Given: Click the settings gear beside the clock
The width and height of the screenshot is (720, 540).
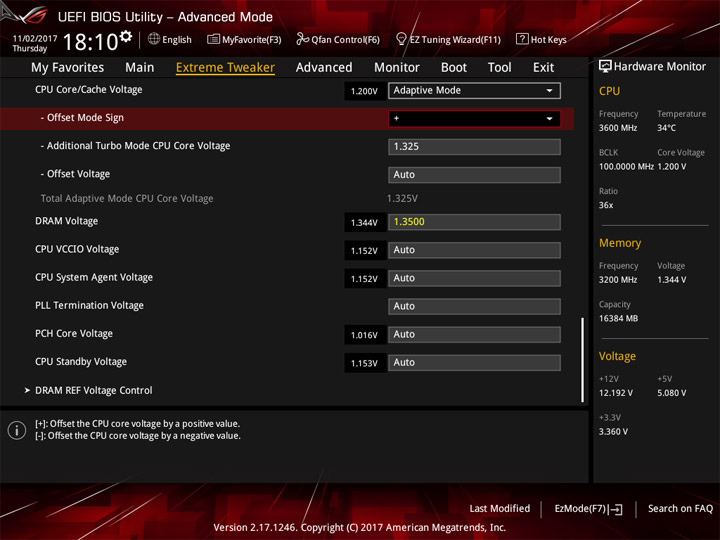Looking at the screenshot, I should (x=125, y=36).
